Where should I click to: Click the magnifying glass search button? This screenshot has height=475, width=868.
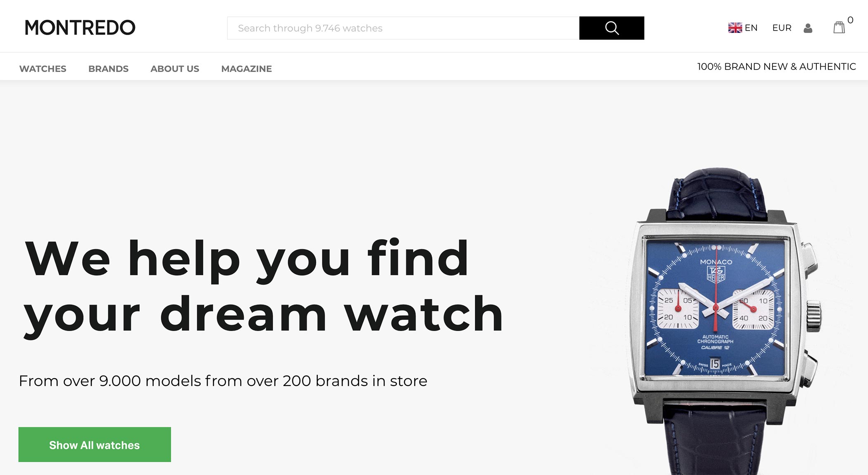[611, 28]
